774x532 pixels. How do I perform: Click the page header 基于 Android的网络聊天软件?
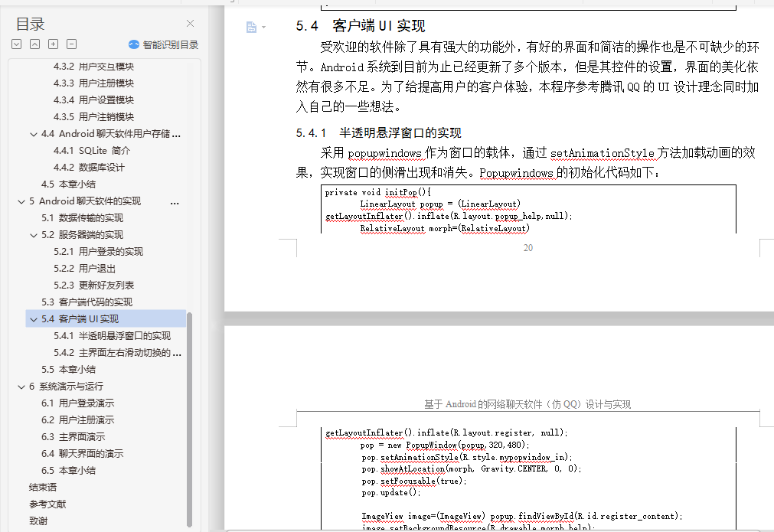(x=527, y=404)
